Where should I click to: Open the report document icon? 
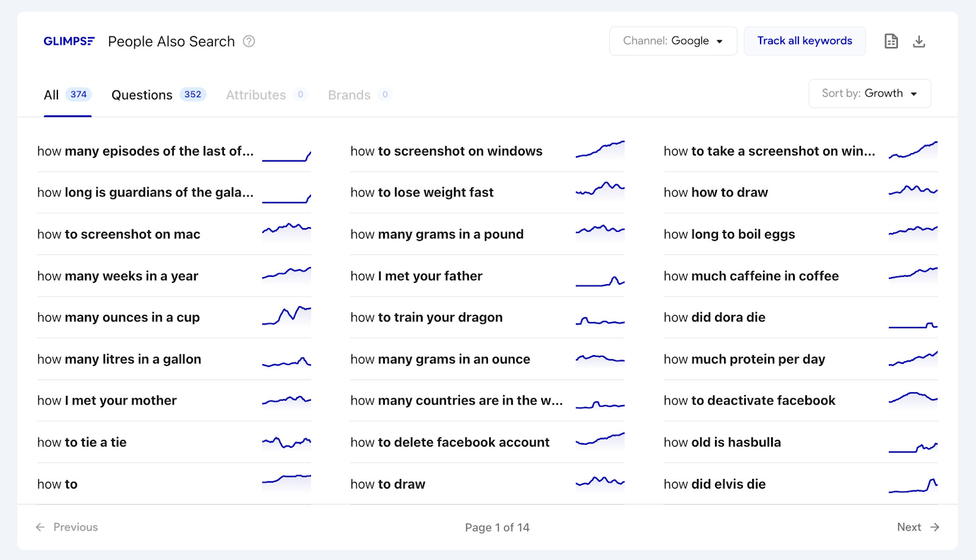(891, 40)
